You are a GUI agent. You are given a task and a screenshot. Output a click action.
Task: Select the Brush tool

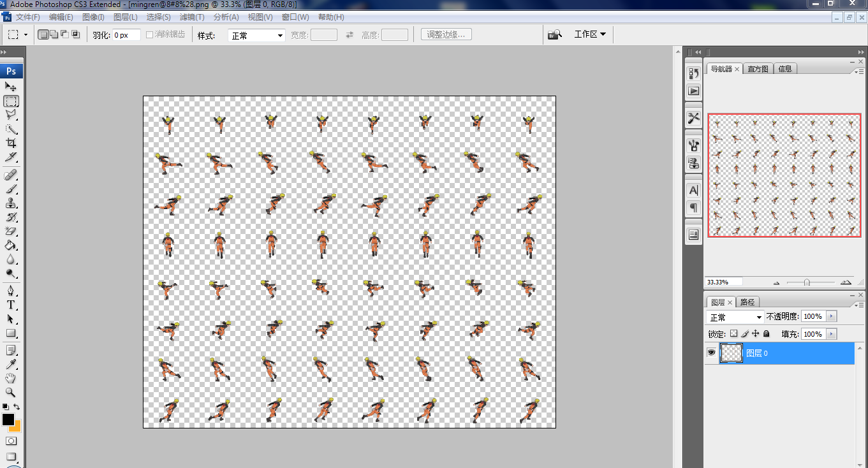pos(11,189)
